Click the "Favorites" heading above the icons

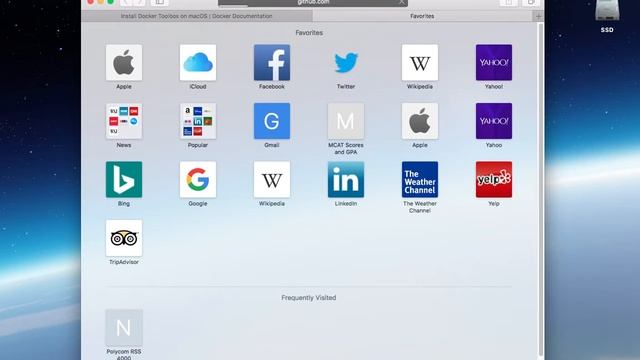309,33
